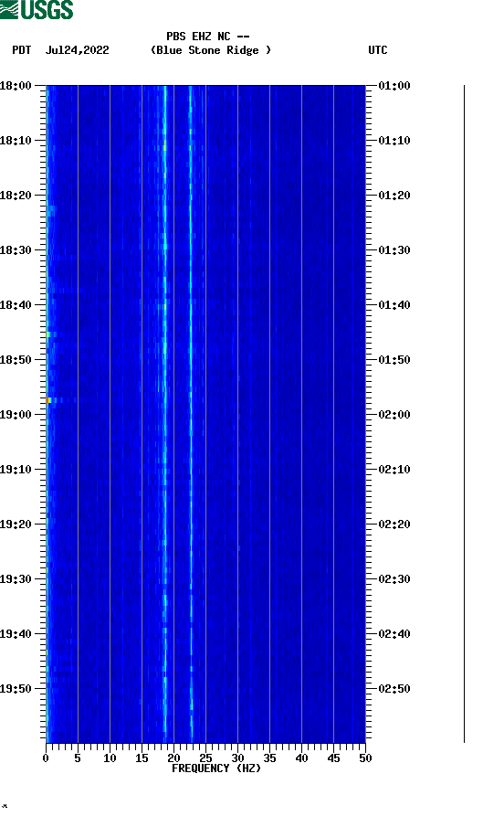Click the '02:40' UTC time label
Image resolution: width=504 pixels, height=816 pixels.
[394, 633]
